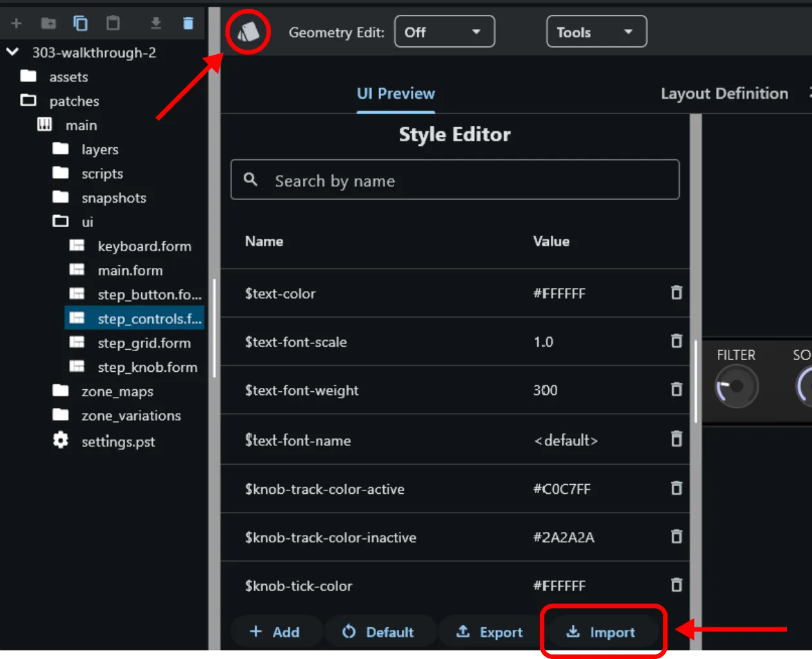Delete the $text-font-name style entry
Image resolution: width=812 pixels, height=659 pixels.
(x=676, y=439)
